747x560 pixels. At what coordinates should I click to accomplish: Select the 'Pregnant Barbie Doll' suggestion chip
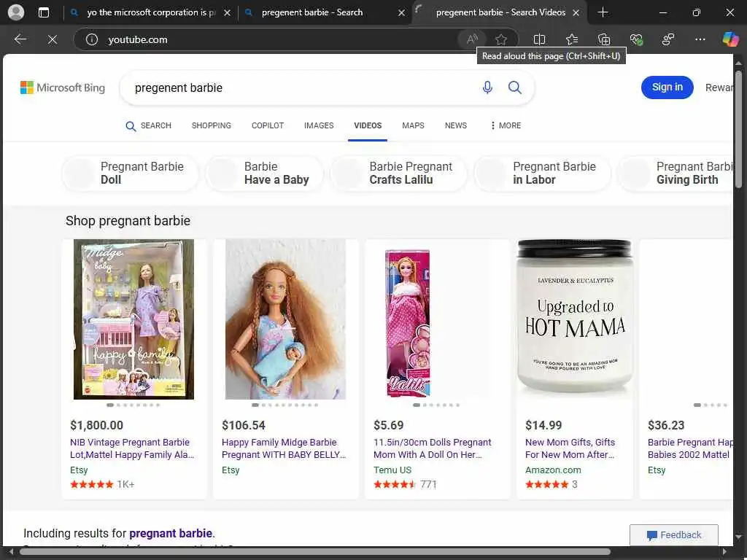click(130, 174)
